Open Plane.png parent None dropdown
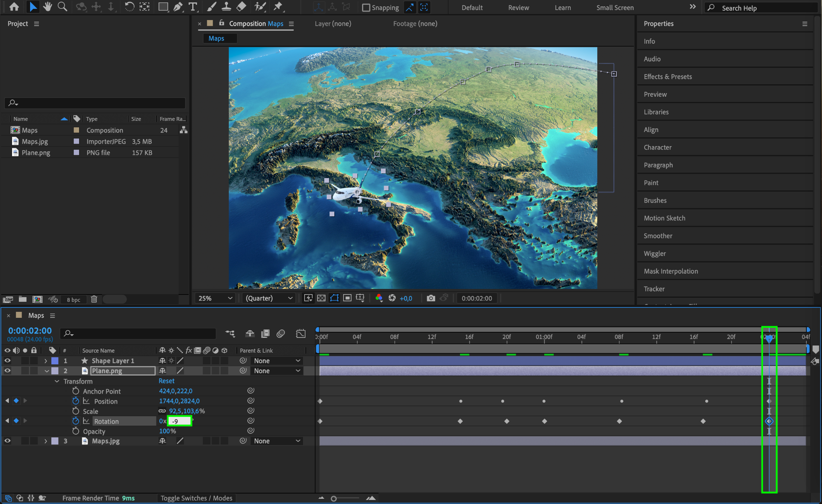 (x=277, y=371)
